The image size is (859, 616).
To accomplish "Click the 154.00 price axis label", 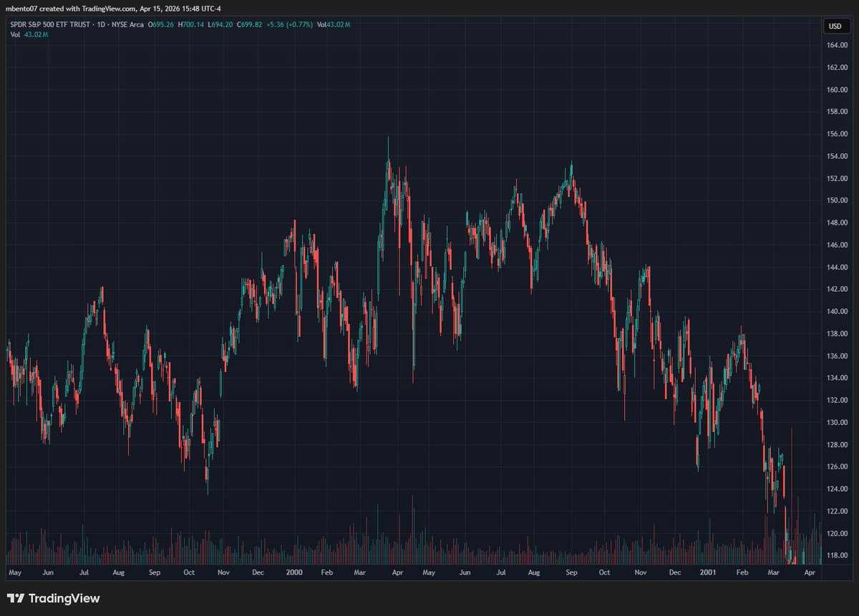I will (x=837, y=157).
